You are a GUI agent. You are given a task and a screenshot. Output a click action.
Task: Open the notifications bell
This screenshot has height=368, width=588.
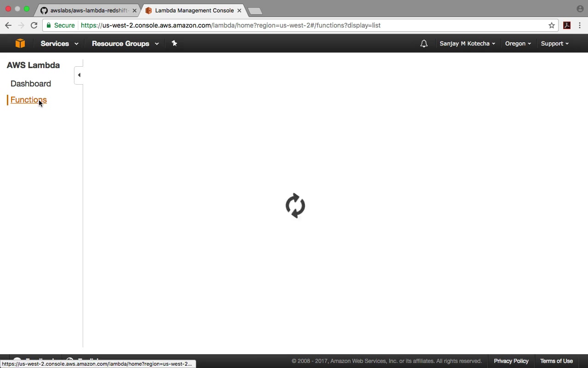pos(424,43)
